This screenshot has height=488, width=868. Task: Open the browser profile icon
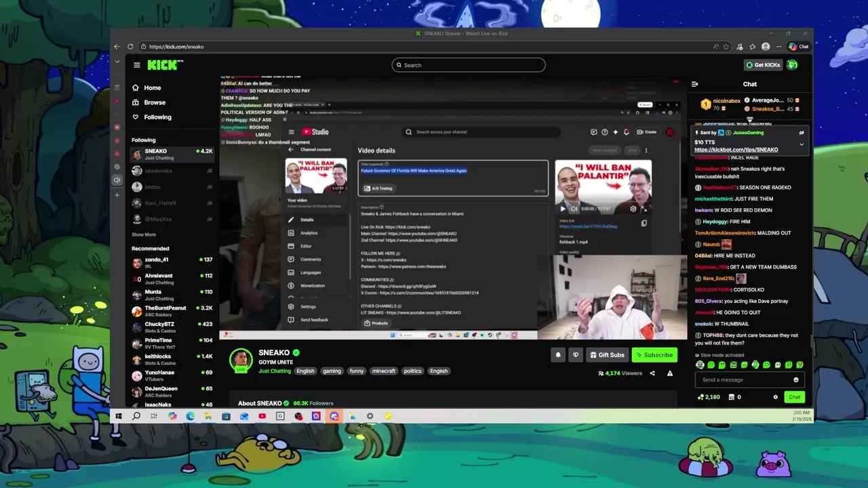[x=766, y=47]
